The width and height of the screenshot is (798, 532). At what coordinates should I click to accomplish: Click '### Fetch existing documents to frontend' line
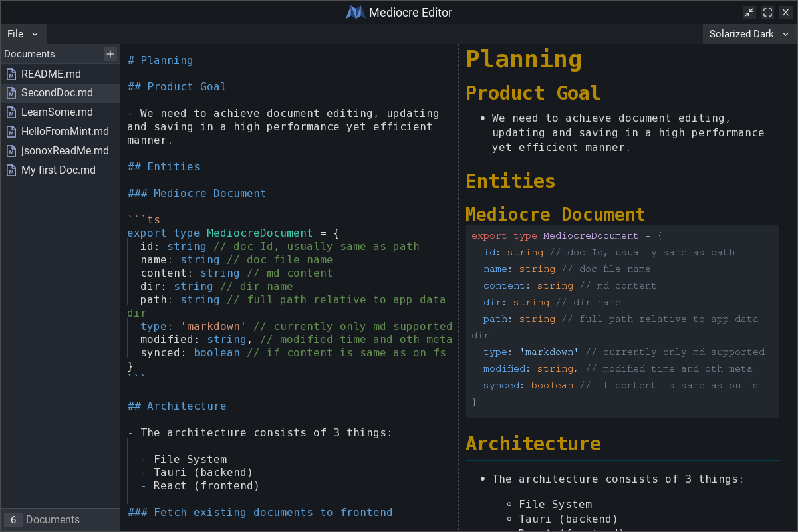point(260,512)
